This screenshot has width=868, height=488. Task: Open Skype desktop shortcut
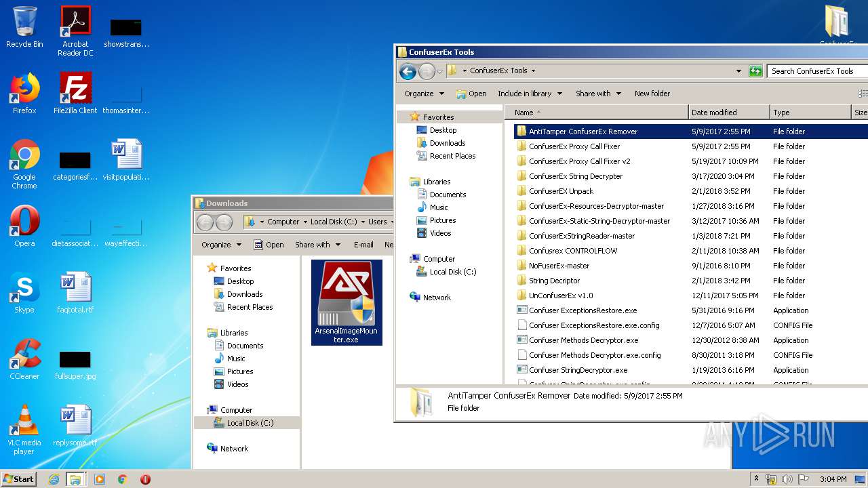point(24,293)
